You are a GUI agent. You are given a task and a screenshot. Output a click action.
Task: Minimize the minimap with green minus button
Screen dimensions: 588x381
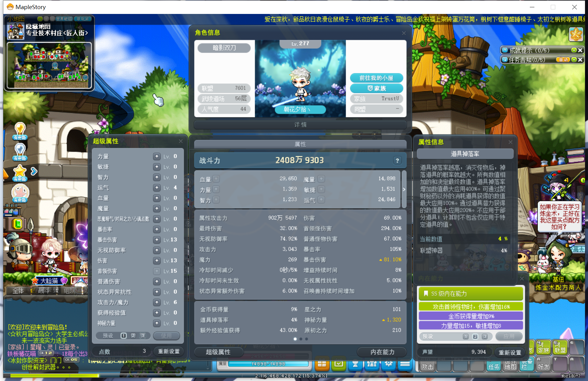tap(40, 19)
